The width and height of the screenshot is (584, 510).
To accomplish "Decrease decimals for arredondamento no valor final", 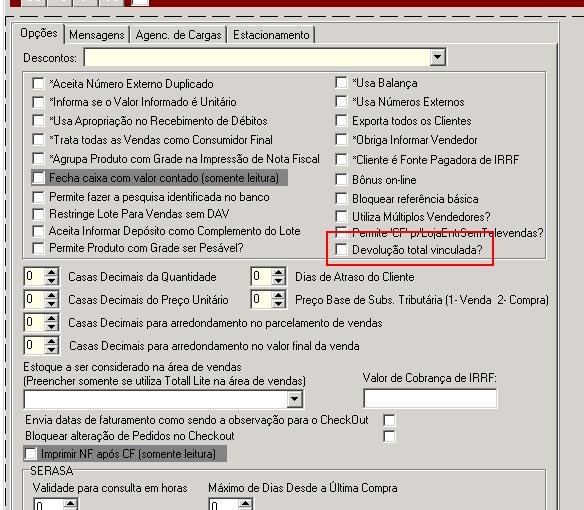I will (x=51, y=349).
